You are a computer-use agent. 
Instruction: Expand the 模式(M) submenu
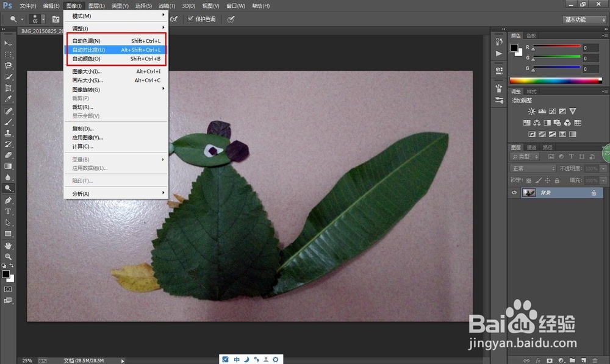point(116,16)
